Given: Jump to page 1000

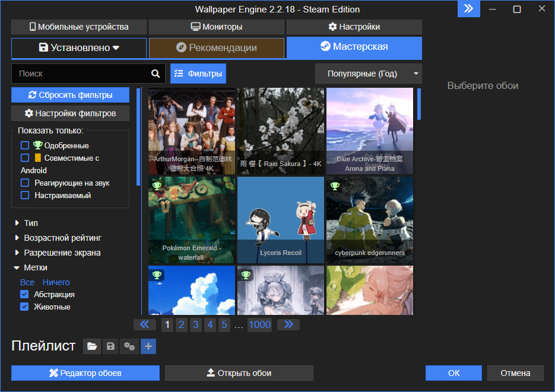Looking at the screenshot, I should [260, 324].
